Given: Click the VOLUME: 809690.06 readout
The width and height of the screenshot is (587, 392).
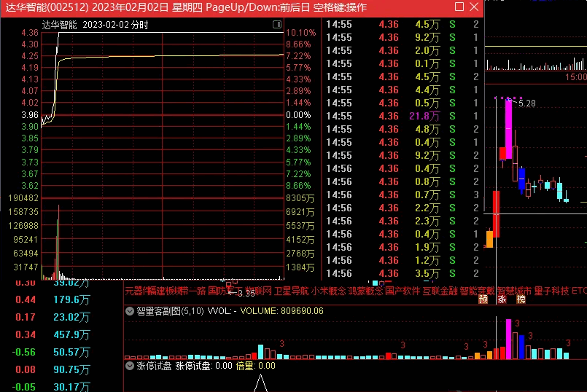Looking at the screenshot, I should 281,311.
